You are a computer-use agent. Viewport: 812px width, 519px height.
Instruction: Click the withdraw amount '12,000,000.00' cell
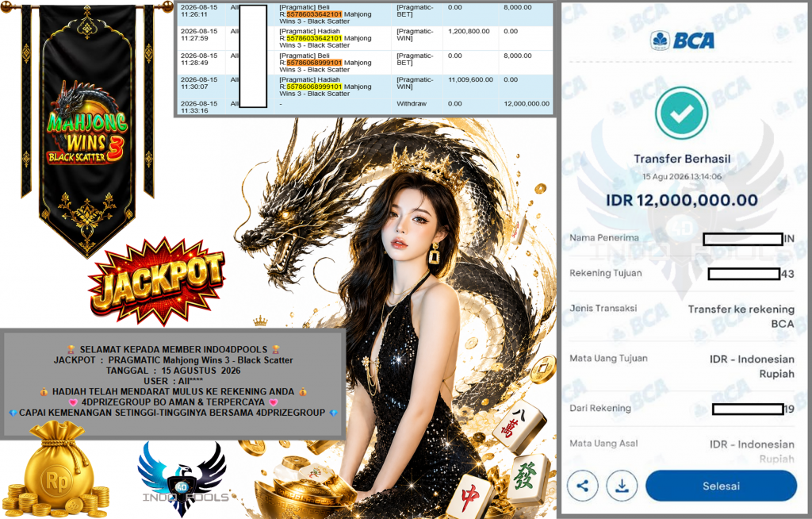coord(527,104)
